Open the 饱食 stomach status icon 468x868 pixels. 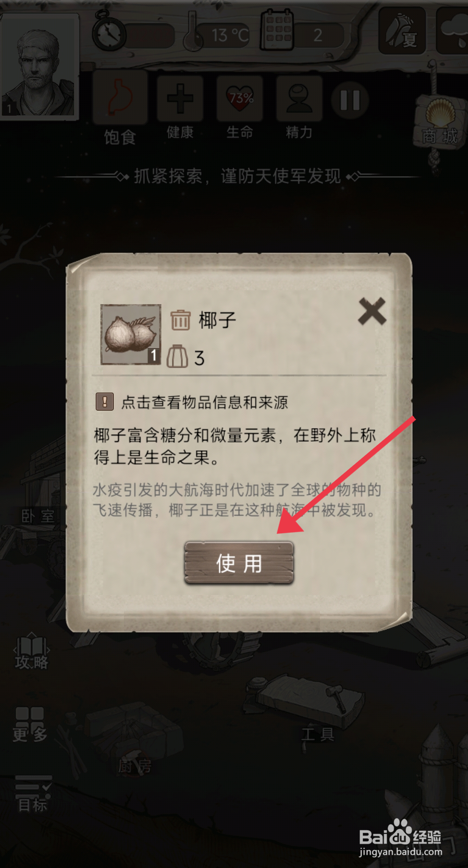120,98
